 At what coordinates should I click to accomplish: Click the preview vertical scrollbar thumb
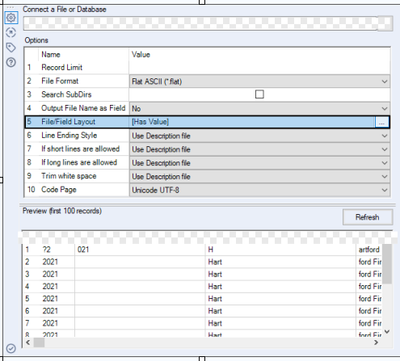point(386,264)
